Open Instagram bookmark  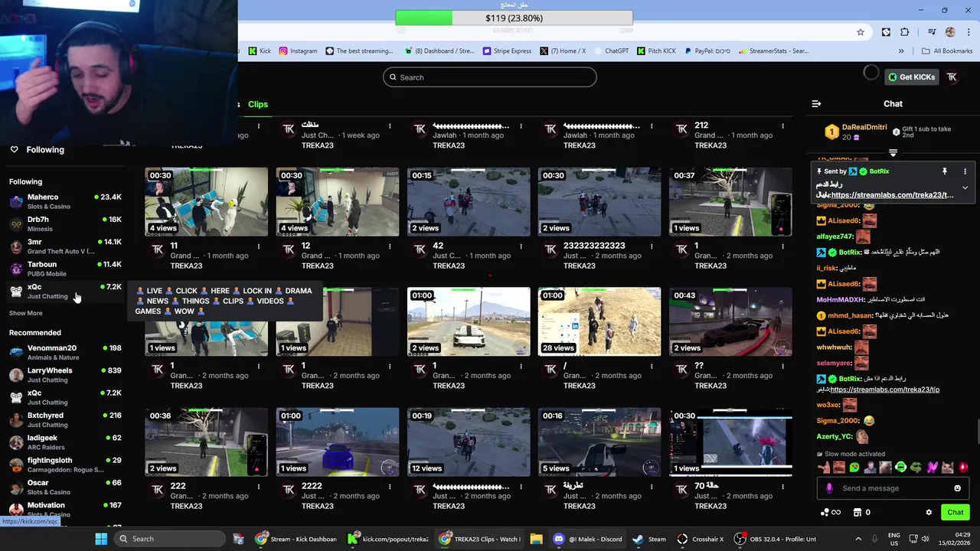click(298, 51)
